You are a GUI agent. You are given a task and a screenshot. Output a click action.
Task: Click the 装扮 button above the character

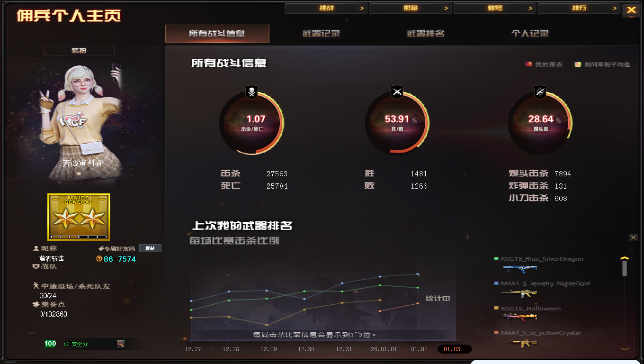click(x=79, y=51)
